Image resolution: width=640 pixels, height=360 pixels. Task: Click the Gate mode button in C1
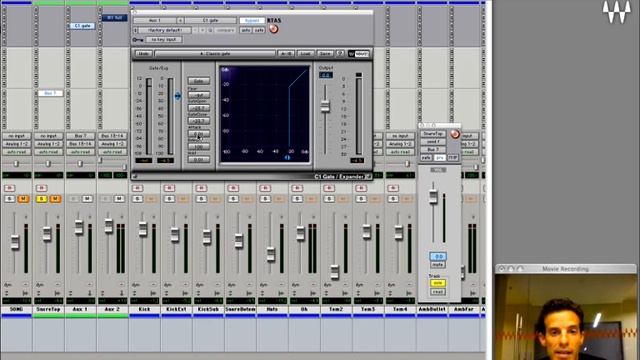(x=199, y=81)
